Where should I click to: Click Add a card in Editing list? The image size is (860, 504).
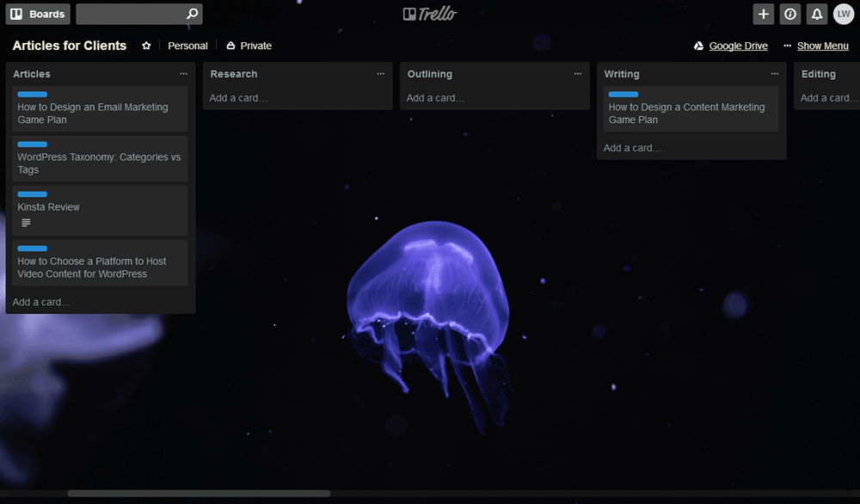(829, 98)
